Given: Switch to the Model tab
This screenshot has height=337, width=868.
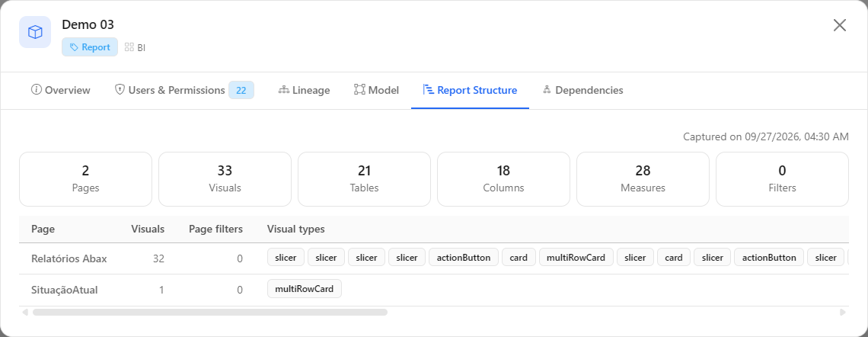Looking at the screenshot, I should pyautogui.click(x=376, y=90).
